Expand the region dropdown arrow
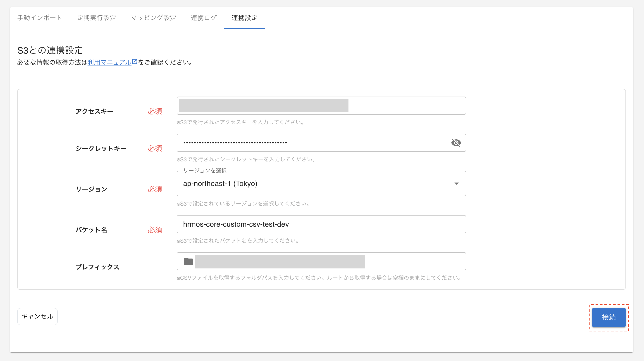 [456, 184]
